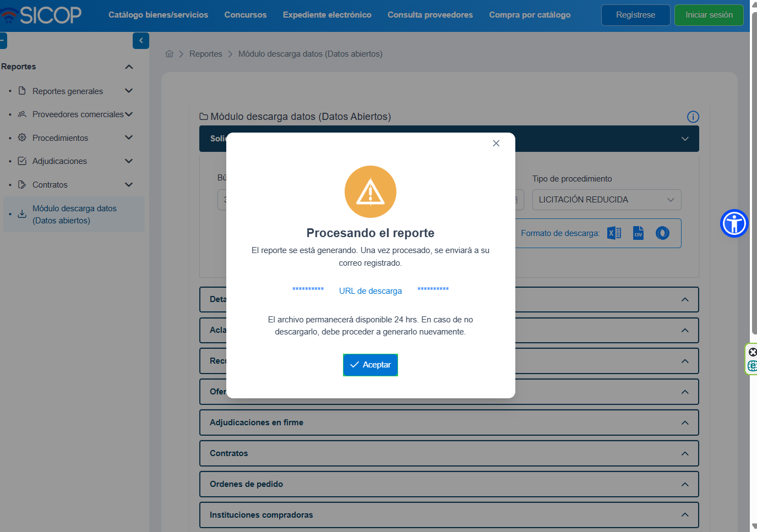This screenshot has height=532, width=757.
Task: Open the accessibility widget on the right edge
Action: 734,223
